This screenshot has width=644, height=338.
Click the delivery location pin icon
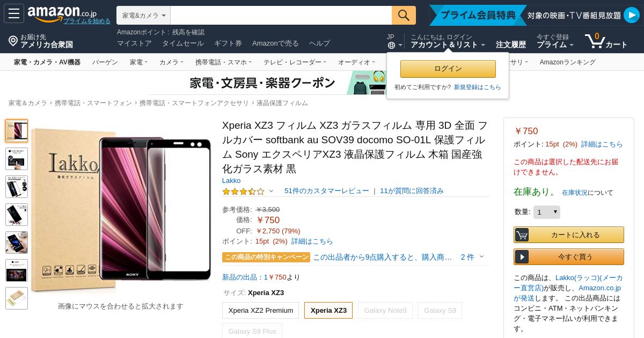(x=13, y=41)
